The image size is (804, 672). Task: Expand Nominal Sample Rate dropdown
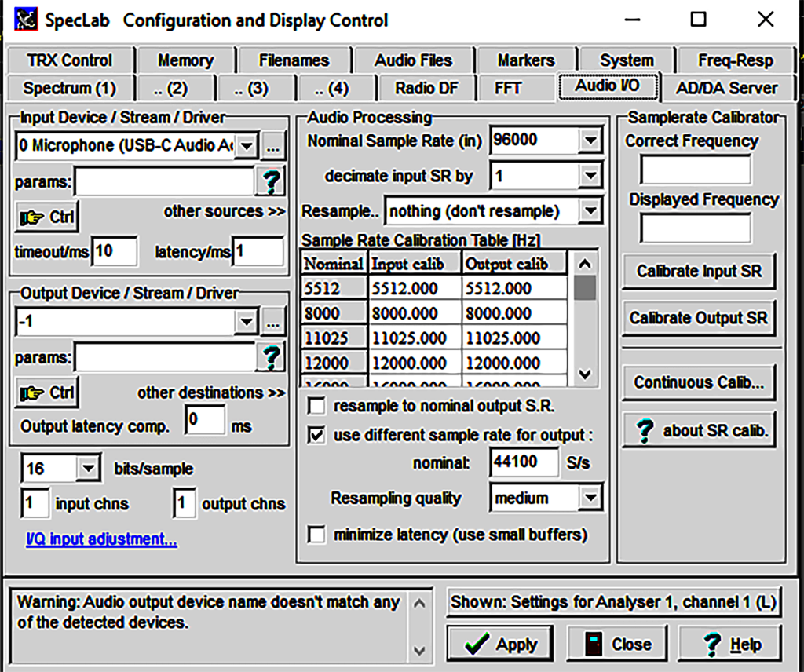tap(589, 141)
